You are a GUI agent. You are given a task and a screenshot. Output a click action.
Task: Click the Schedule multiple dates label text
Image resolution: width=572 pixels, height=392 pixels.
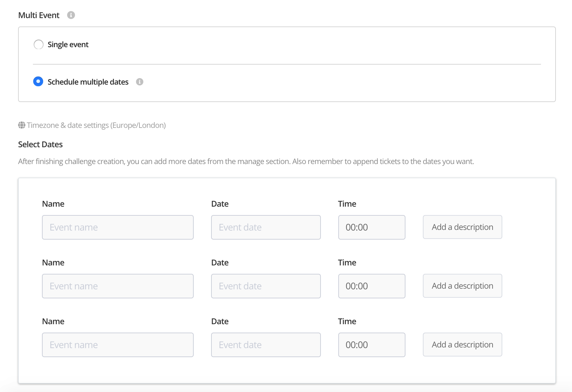coord(88,82)
